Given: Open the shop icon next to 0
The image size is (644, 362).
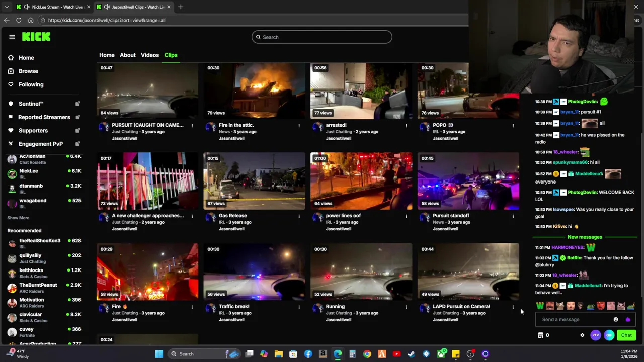Looking at the screenshot, I should click(541, 335).
